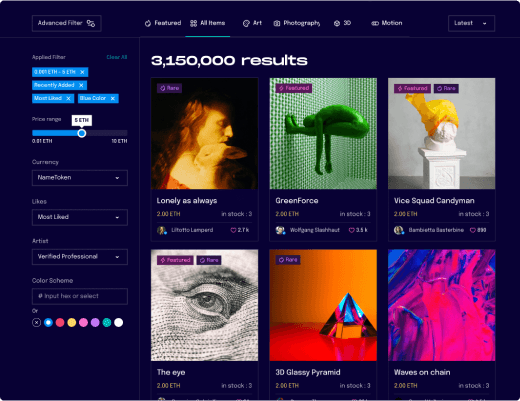The image size is (520, 401).
Task: Click the flame icon beside Featured
Action: point(148,23)
